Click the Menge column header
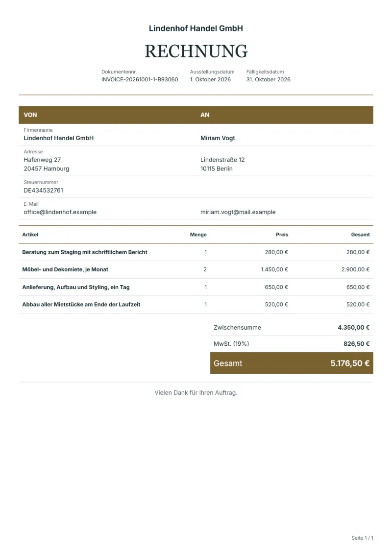This screenshot has width=392, height=554. 198,235
